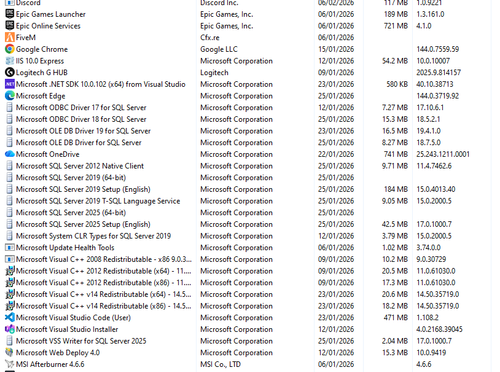500x372 pixels.
Task: Click the Microsoft OneDrive cloud icon
Action: click(x=10, y=154)
